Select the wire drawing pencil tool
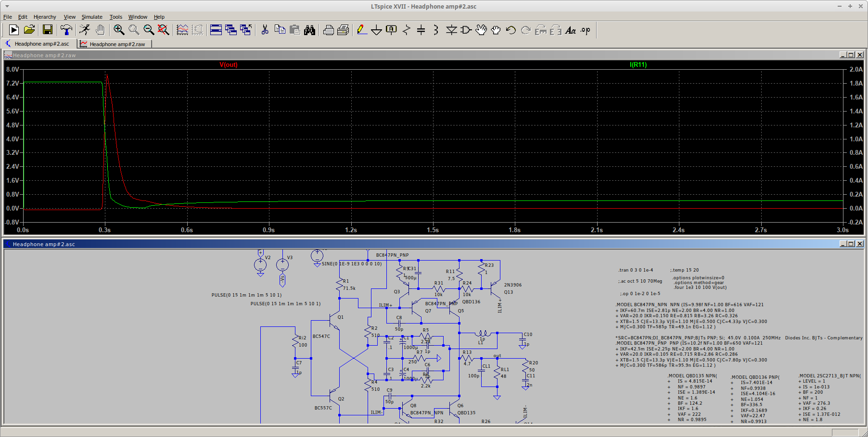 362,30
